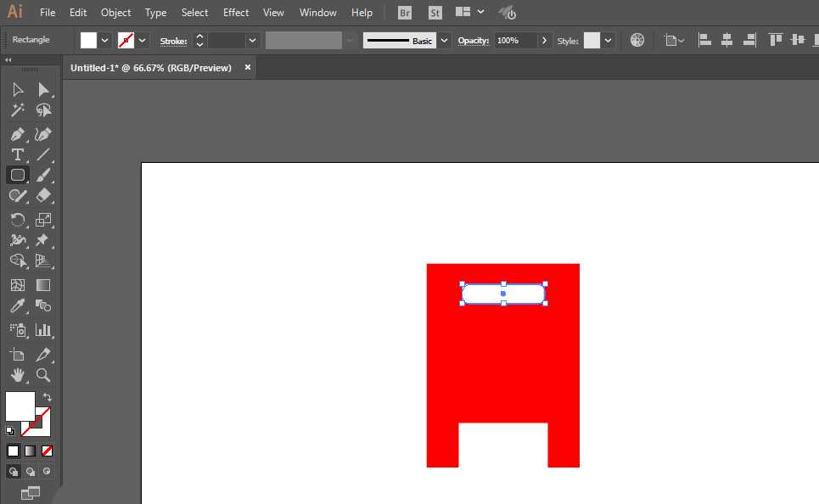The width and height of the screenshot is (819, 504).
Task: Select the Pen tool
Action: 17,134
